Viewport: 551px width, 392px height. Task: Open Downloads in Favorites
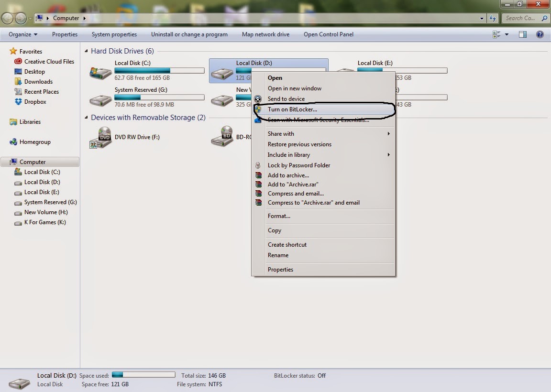33,82
